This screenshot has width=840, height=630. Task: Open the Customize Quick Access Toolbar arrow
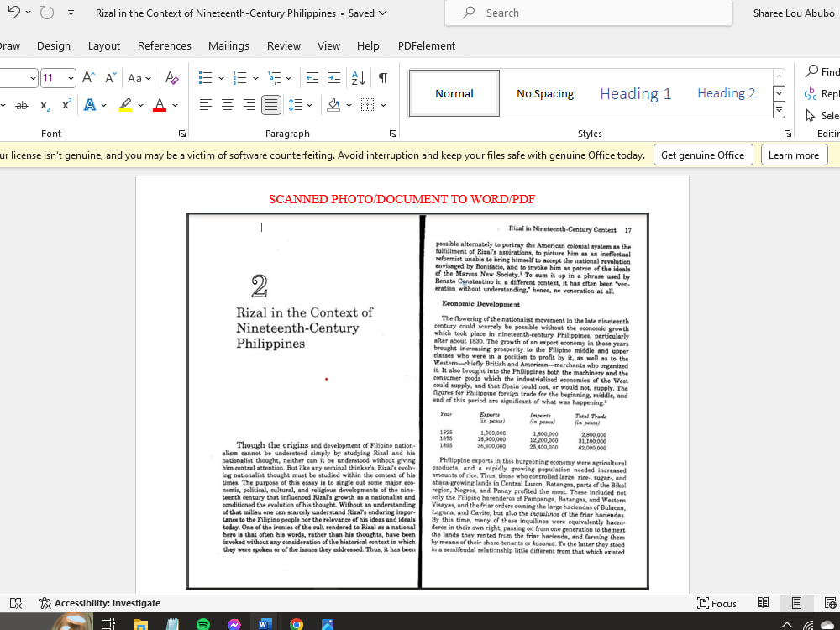tap(71, 13)
